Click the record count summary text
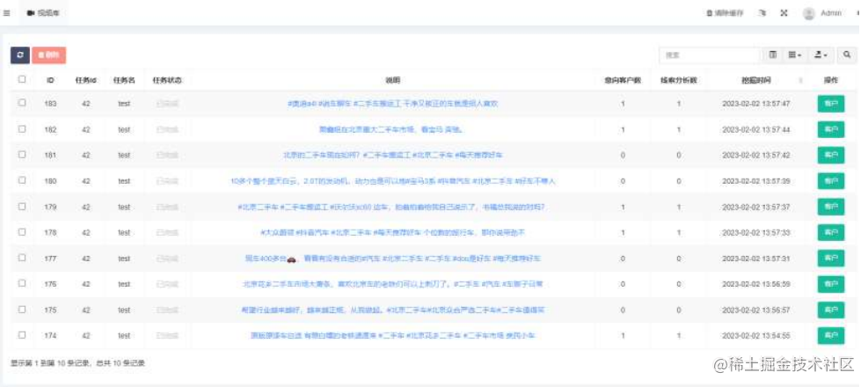The height and width of the screenshot is (387, 868). (x=78, y=363)
